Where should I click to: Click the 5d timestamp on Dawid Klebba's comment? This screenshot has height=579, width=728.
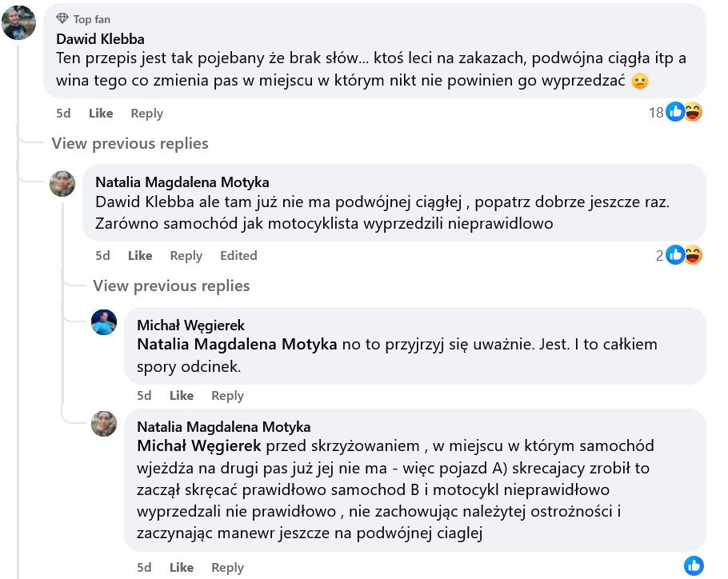pos(64,114)
